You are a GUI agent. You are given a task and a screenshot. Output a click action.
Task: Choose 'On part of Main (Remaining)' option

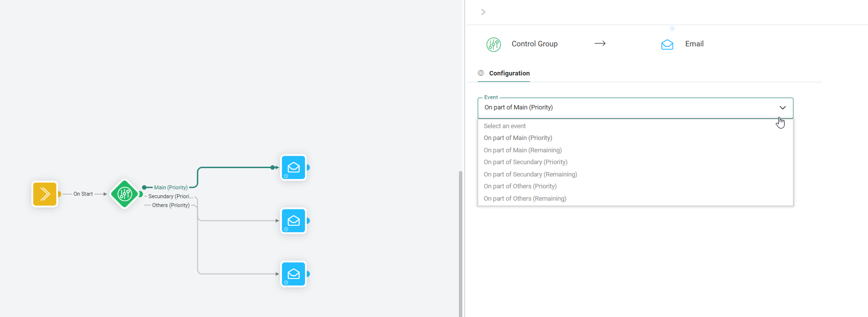(523, 150)
